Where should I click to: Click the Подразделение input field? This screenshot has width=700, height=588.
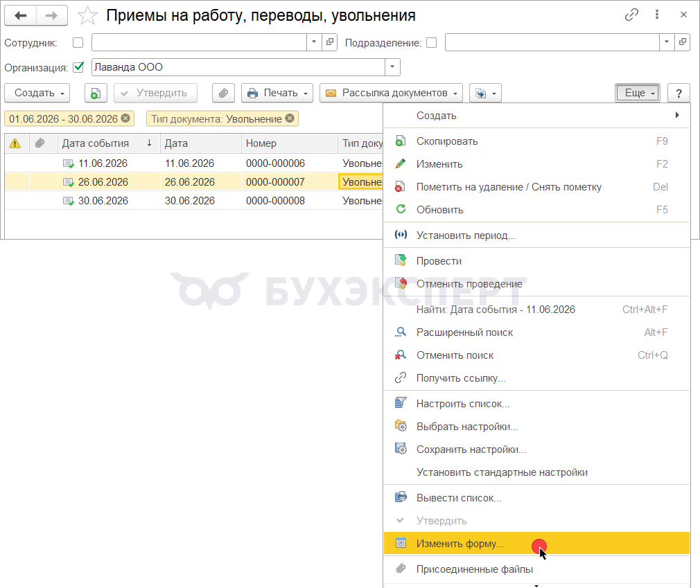[x=552, y=42]
